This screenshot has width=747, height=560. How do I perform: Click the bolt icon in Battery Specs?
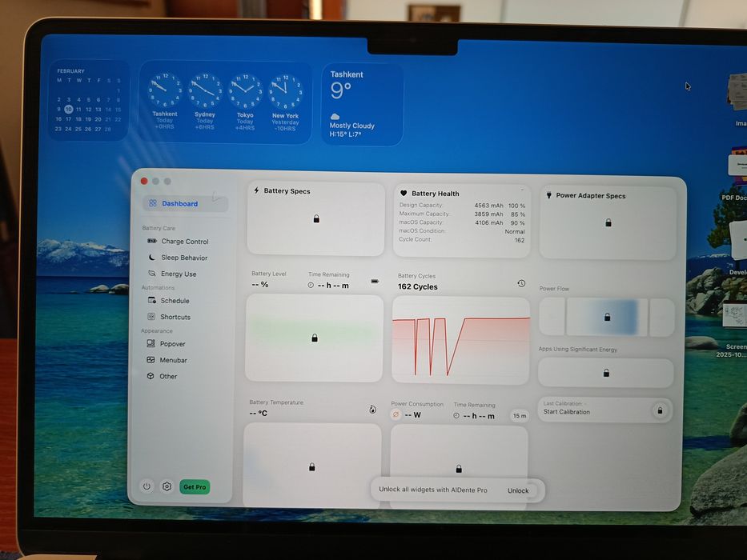256,190
